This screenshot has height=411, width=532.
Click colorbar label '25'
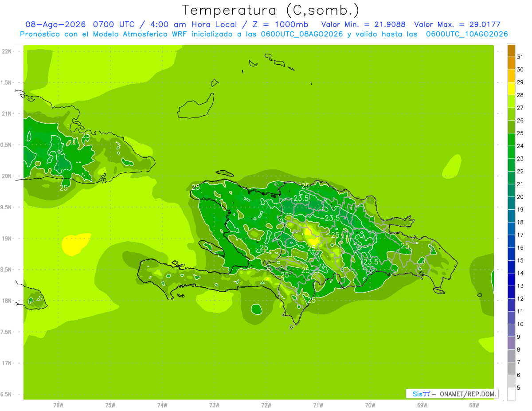point(520,133)
